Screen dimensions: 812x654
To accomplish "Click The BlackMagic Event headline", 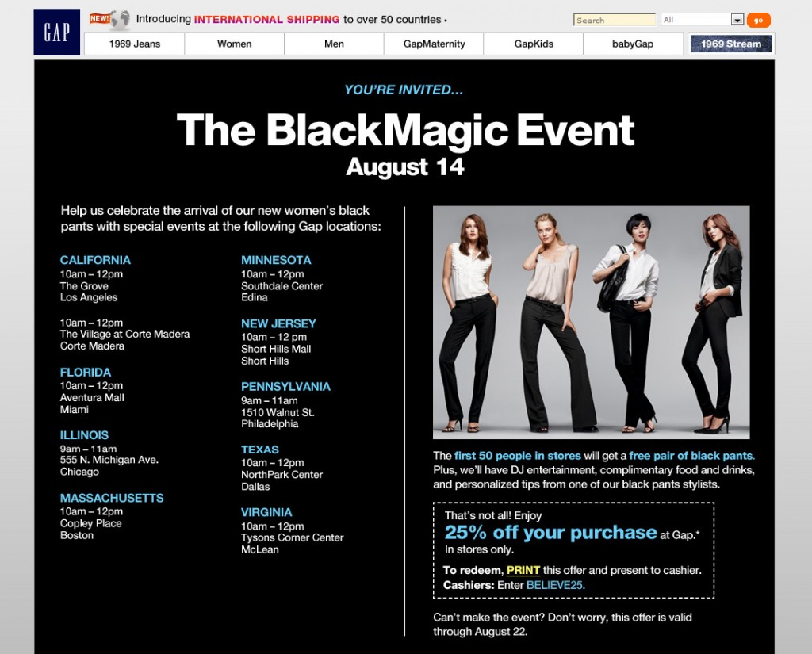I will point(405,131).
